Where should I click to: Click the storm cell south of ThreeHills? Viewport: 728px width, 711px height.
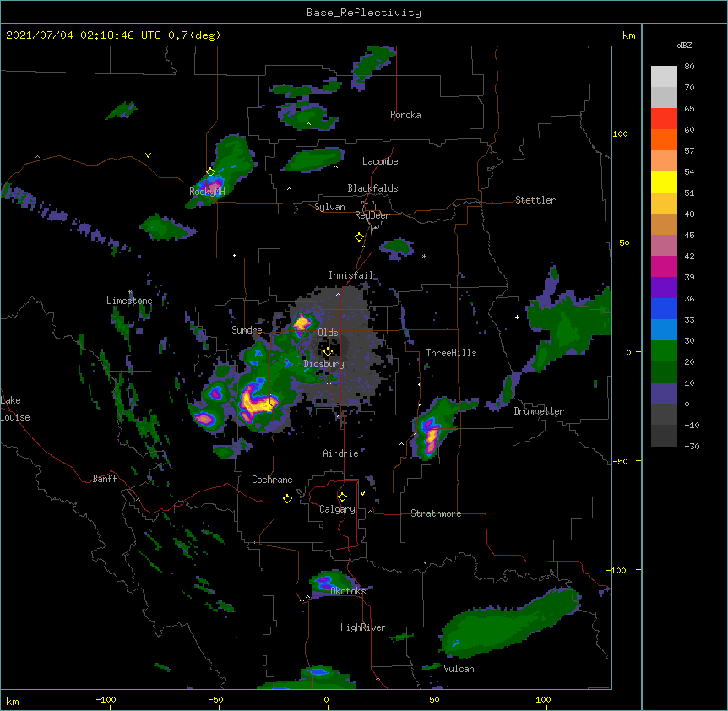(431, 434)
